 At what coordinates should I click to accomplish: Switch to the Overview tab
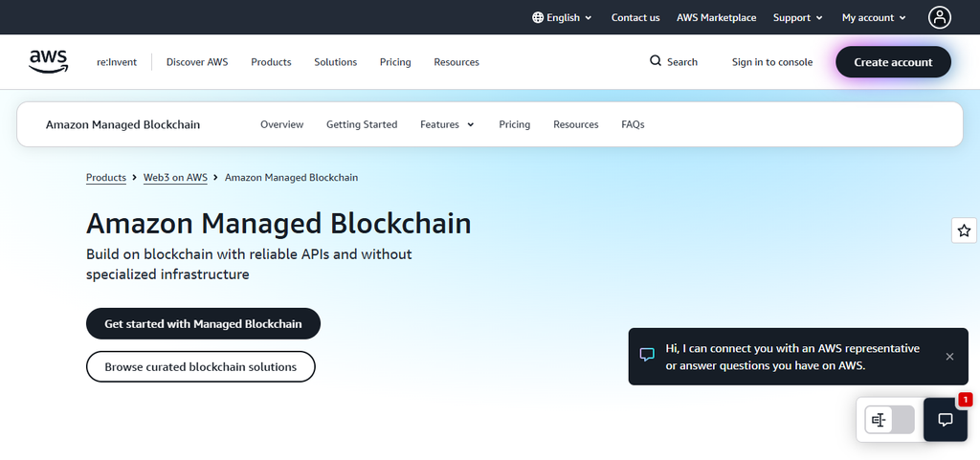tap(282, 124)
